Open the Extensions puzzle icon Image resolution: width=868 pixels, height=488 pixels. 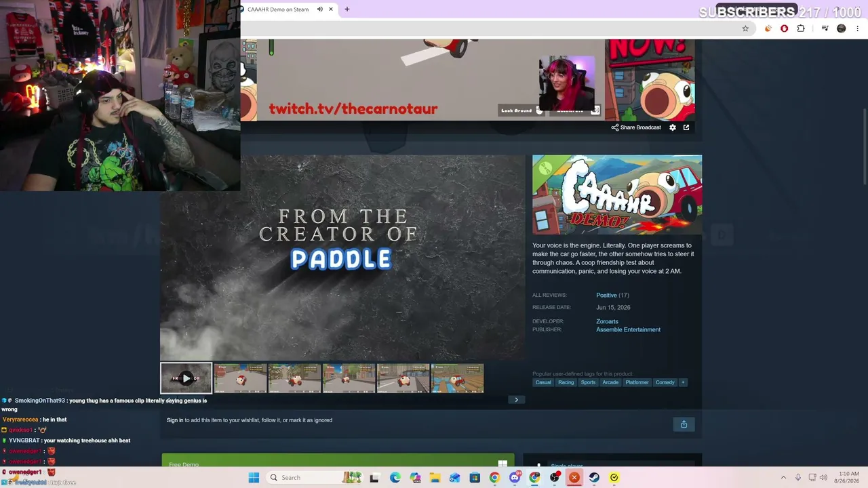[801, 28]
